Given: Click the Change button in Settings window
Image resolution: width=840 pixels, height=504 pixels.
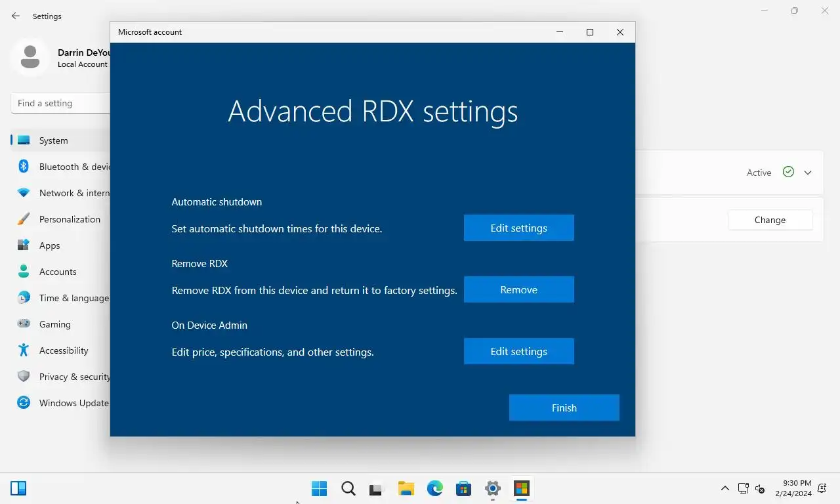Looking at the screenshot, I should point(770,220).
